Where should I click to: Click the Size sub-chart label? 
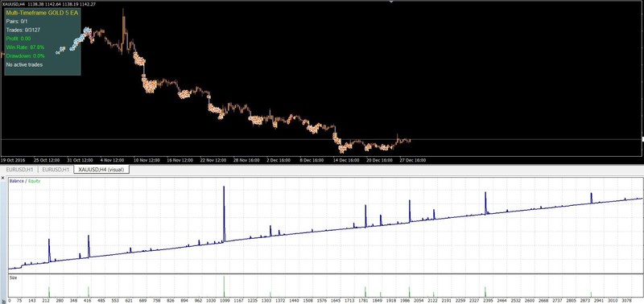[x=13, y=277]
